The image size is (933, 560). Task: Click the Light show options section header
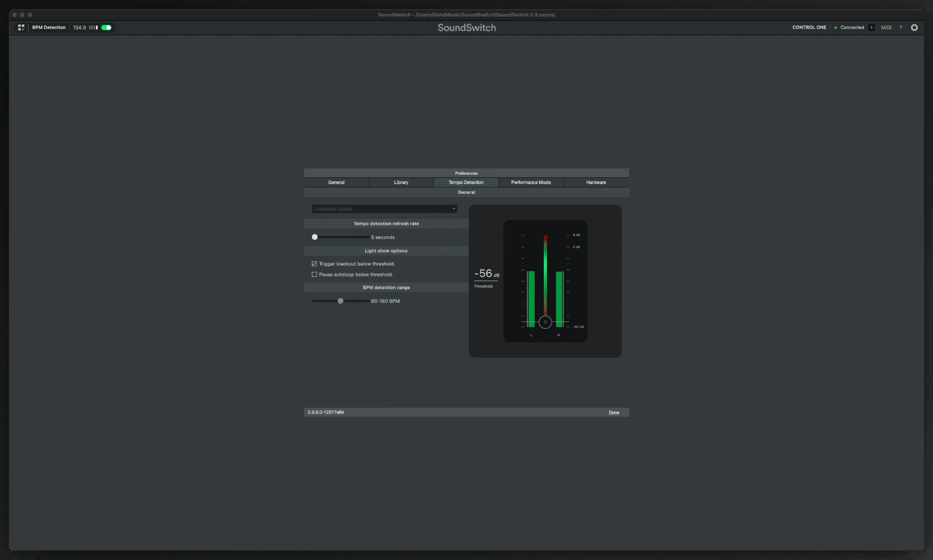coord(386,251)
